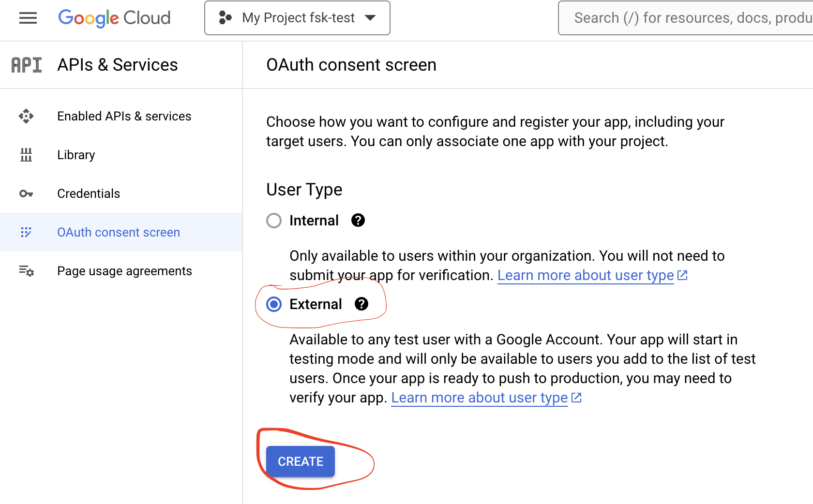This screenshot has height=504, width=813.
Task: Click external-link icon after Internal learn more
Action: (x=682, y=275)
